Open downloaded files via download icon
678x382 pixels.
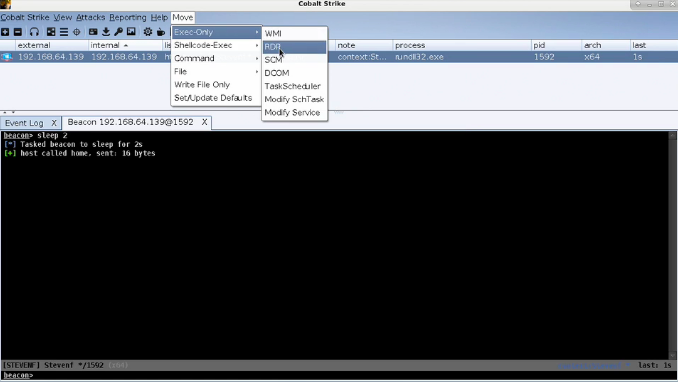click(106, 32)
